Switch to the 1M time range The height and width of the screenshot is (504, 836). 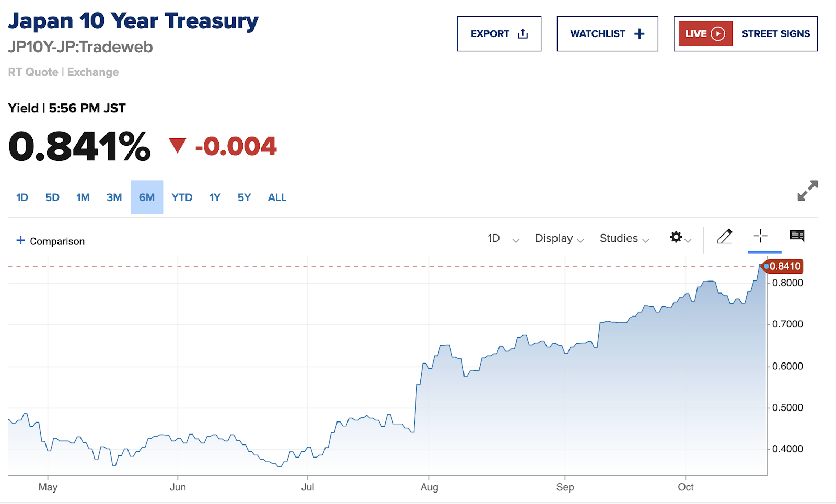(x=83, y=197)
